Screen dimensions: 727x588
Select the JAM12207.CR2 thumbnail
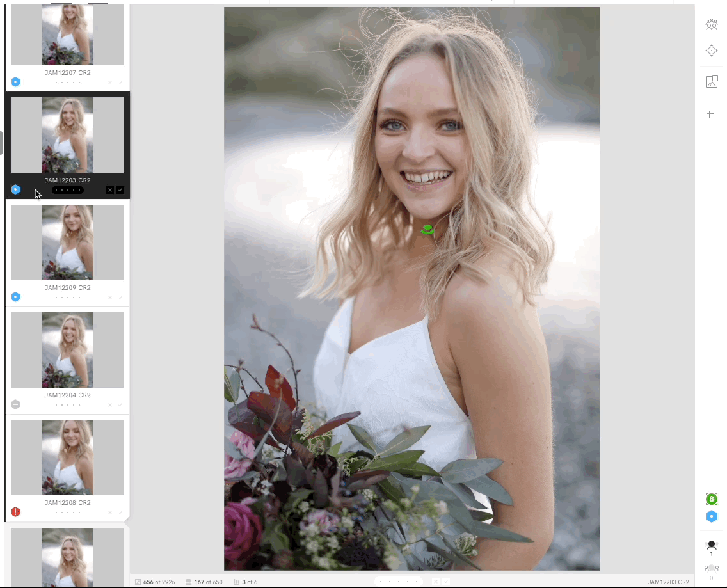pyautogui.click(x=68, y=35)
